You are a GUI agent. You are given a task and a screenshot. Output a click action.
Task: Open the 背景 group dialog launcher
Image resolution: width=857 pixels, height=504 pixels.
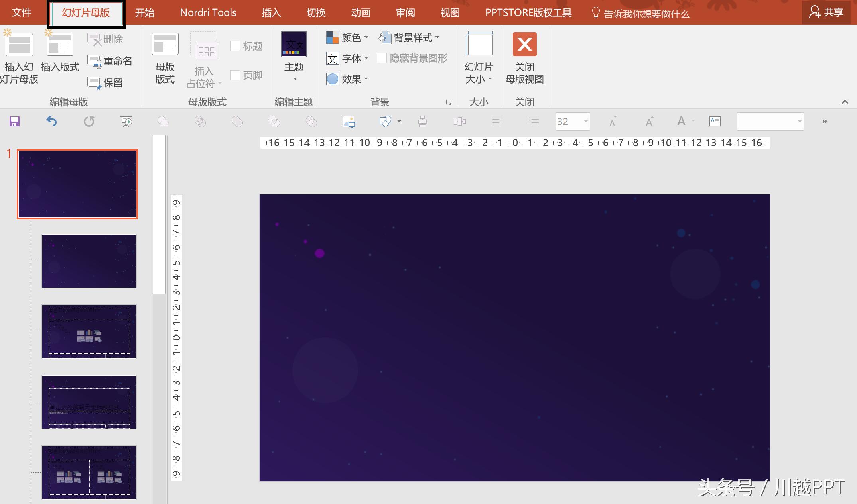(449, 102)
